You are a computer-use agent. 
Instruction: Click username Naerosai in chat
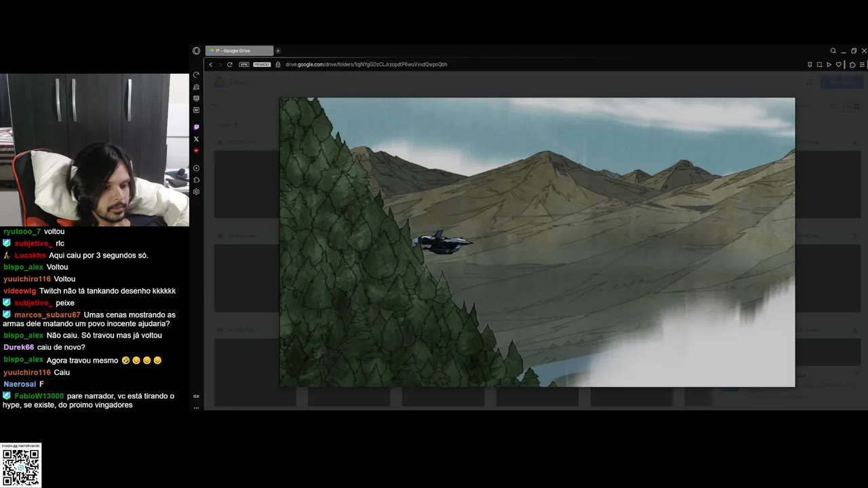(x=20, y=384)
